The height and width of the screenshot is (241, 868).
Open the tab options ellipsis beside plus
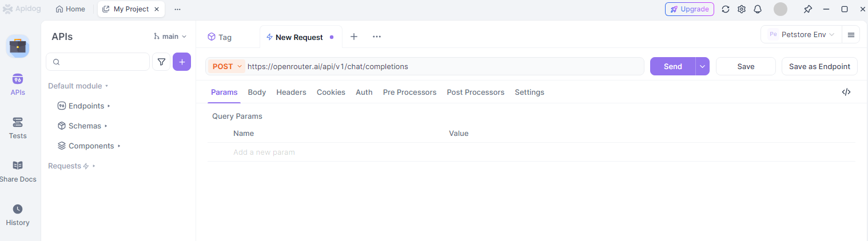point(377,37)
